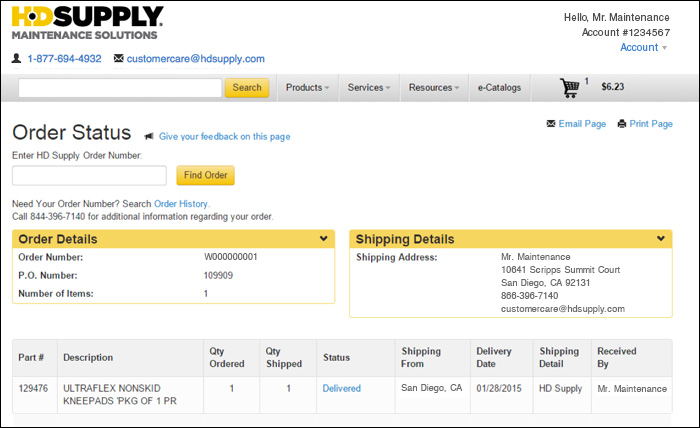The image size is (700, 428).
Task: Click the Received By column header
Action: point(617,357)
